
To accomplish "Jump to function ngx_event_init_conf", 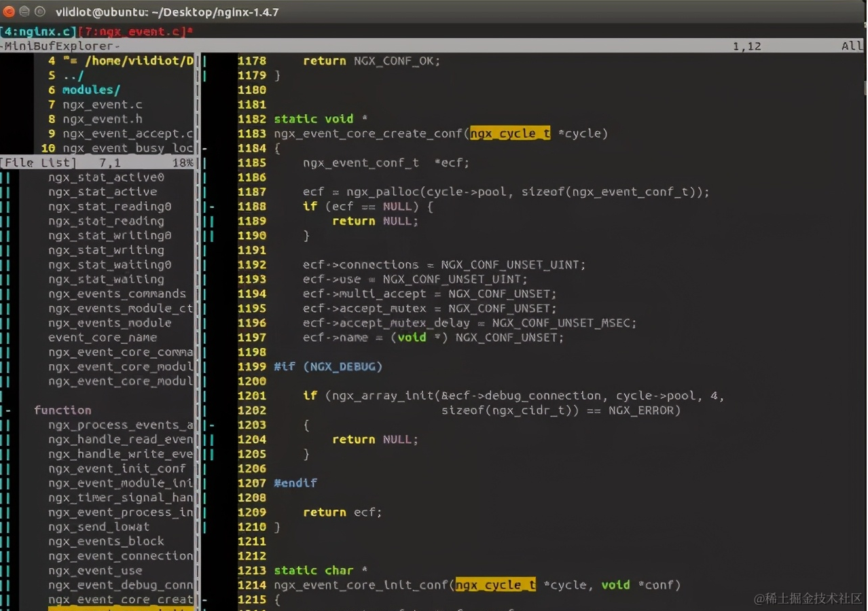I will (117, 468).
